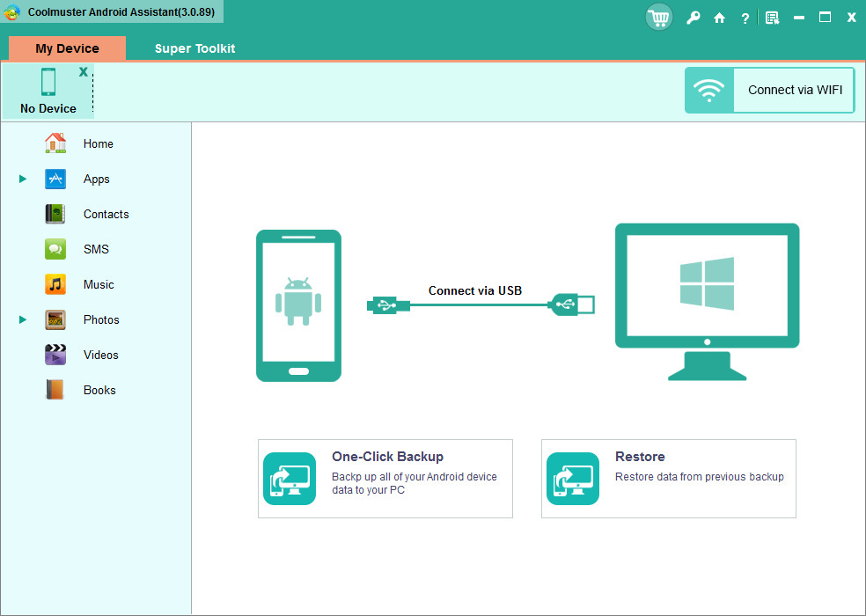This screenshot has width=866, height=616.
Task: Switch to the Super Toolkit tab
Action: [195, 48]
